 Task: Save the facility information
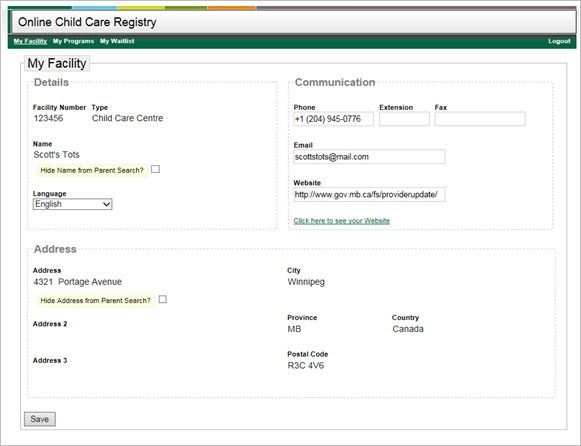click(40, 419)
